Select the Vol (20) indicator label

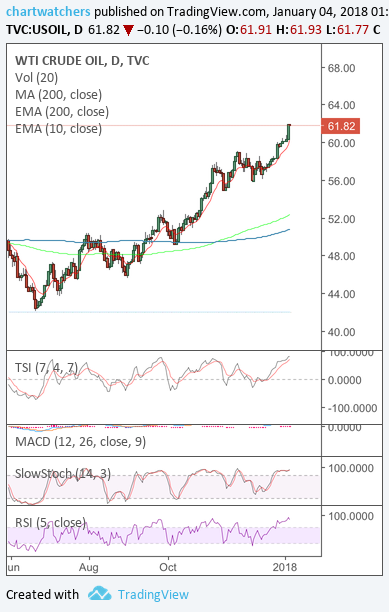coord(36,78)
